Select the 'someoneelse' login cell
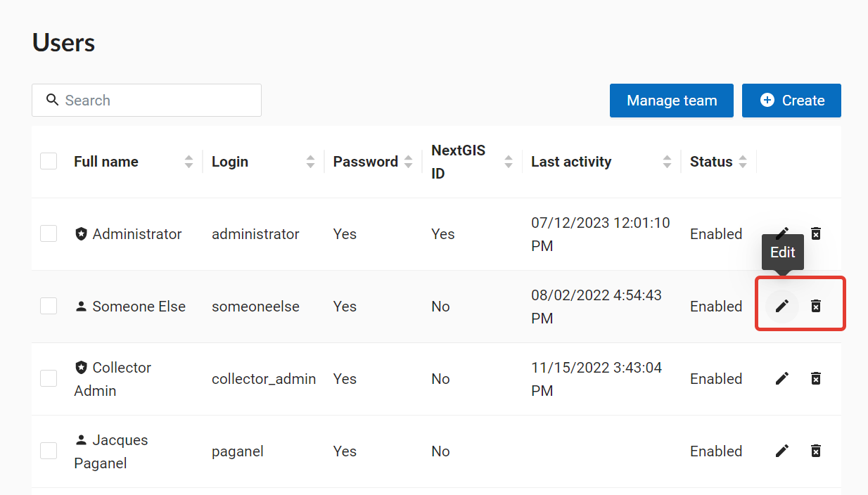The image size is (868, 495). pos(255,307)
